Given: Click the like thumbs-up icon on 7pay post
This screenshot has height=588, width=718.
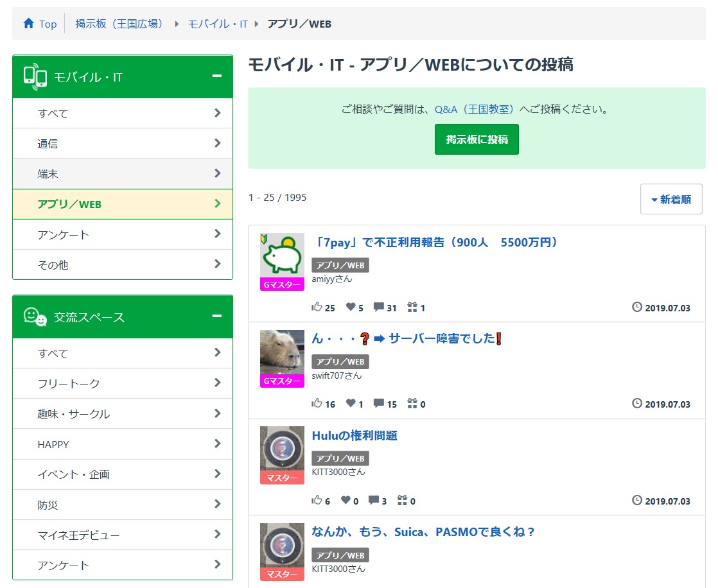Looking at the screenshot, I should point(317,307).
